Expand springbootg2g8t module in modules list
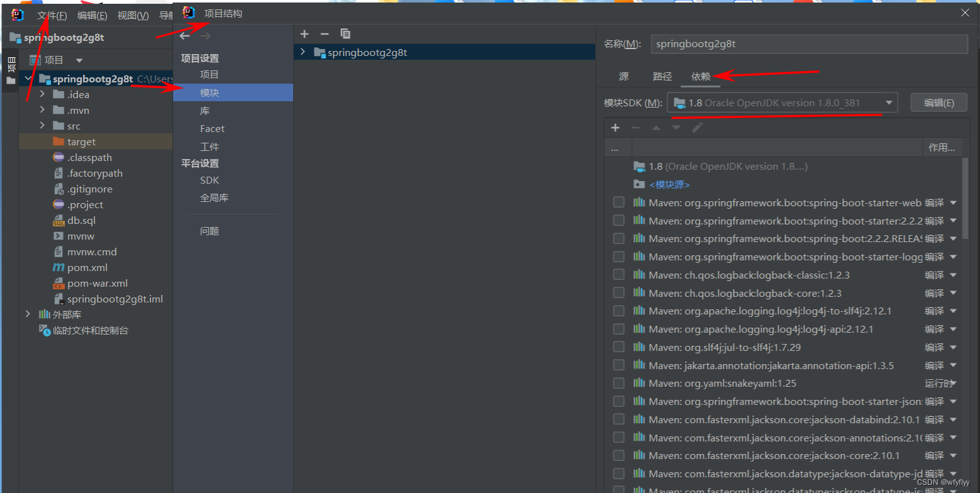The height and width of the screenshot is (493, 980). click(x=303, y=52)
